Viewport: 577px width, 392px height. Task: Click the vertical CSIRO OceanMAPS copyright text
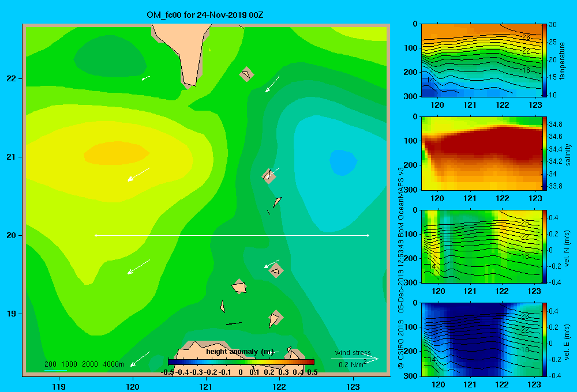[401, 267]
